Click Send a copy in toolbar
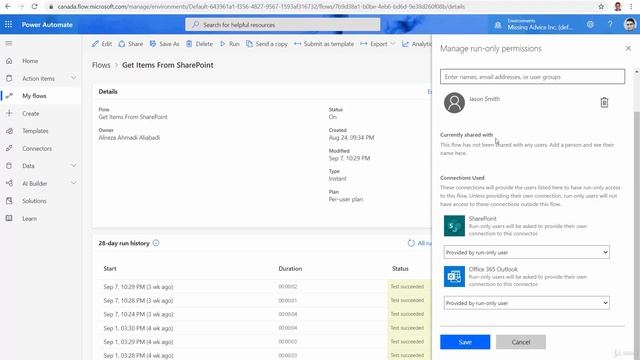Image resolution: width=640 pixels, height=360 pixels. tap(267, 44)
